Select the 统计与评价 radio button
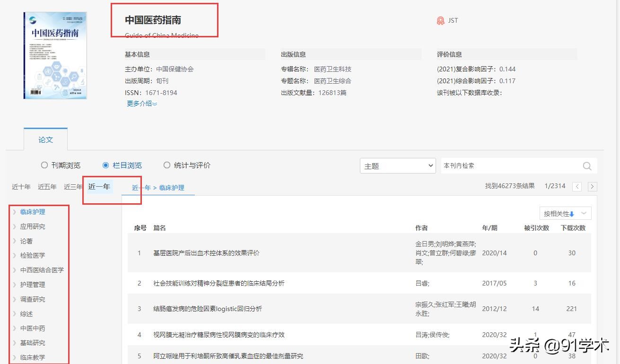The height and width of the screenshot is (364, 620). click(167, 165)
